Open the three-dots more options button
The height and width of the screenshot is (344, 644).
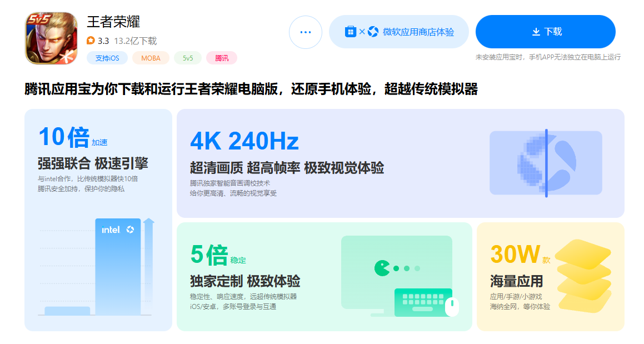[x=306, y=32]
